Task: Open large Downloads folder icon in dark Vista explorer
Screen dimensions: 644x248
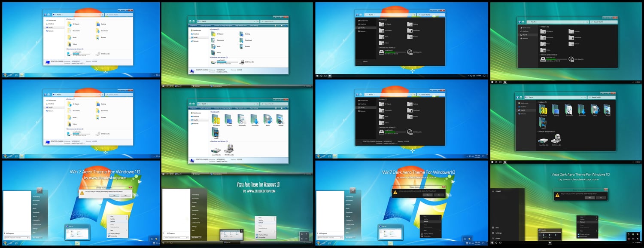Action: click(x=582, y=110)
